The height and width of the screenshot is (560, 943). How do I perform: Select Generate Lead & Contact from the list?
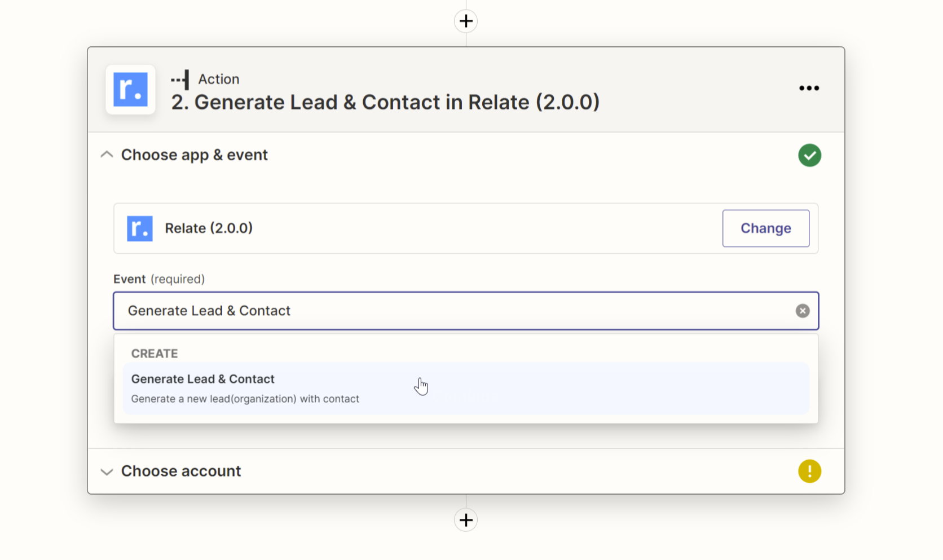coord(203,379)
